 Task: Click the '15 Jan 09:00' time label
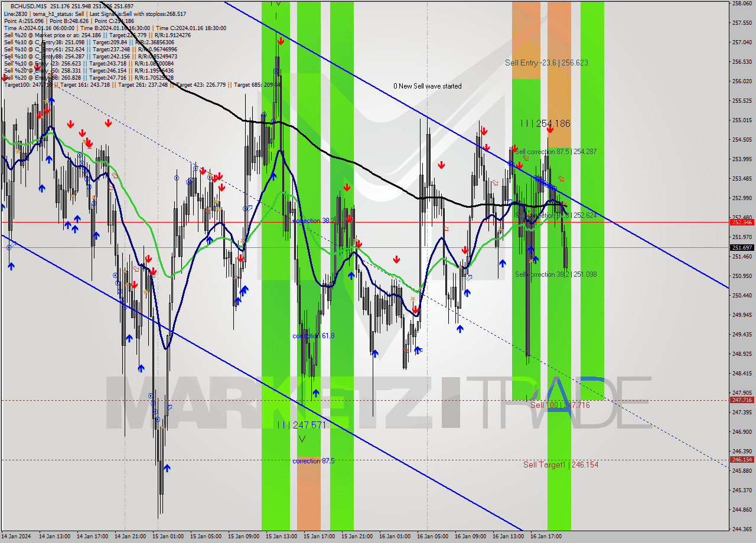click(x=244, y=537)
